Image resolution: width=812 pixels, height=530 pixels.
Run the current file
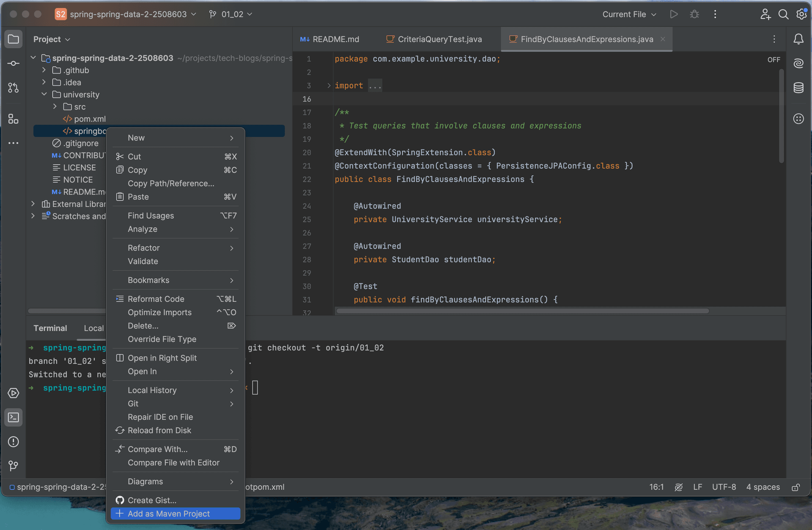pos(674,14)
